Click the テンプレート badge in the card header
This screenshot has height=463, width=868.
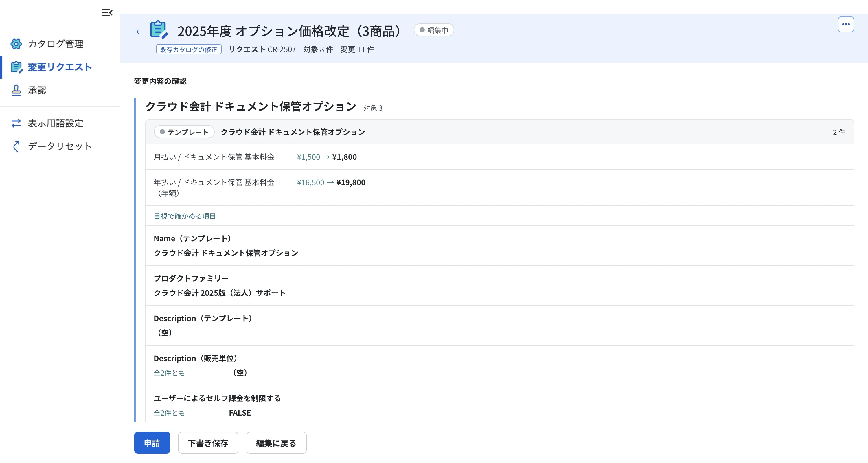(x=184, y=132)
